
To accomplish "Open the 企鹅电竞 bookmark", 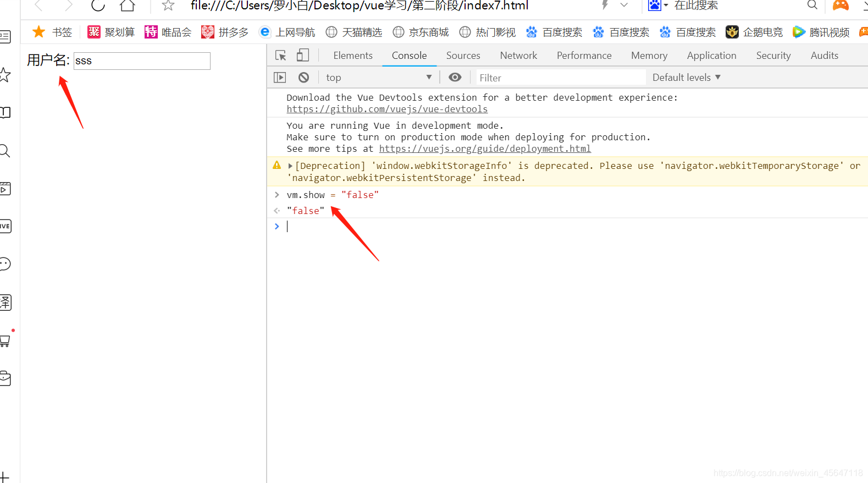I will pos(754,32).
